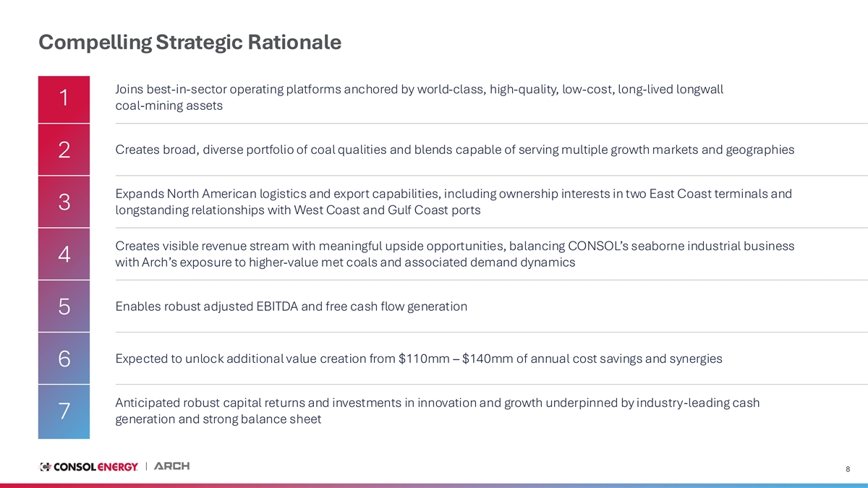Click the text about longwall coal-mining assets

click(420, 98)
